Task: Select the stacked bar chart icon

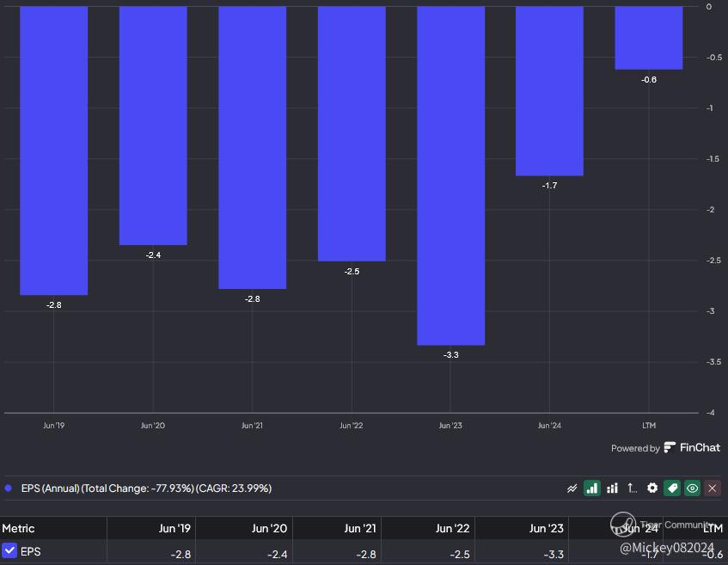Action: [x=612, y=488]
